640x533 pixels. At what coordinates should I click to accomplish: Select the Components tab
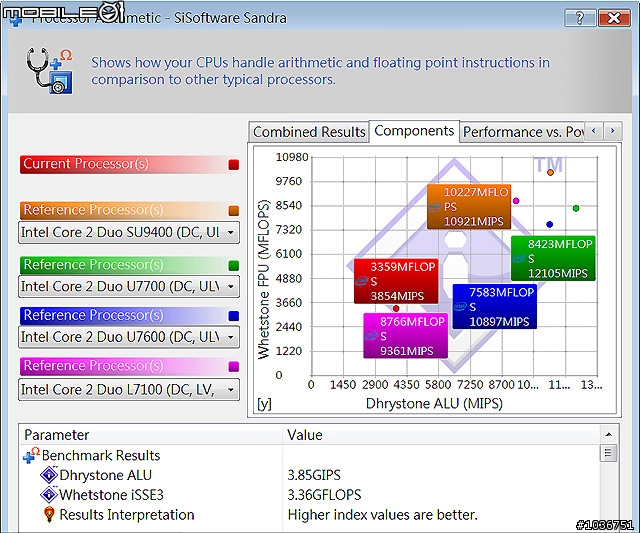[x=414, y=131]
